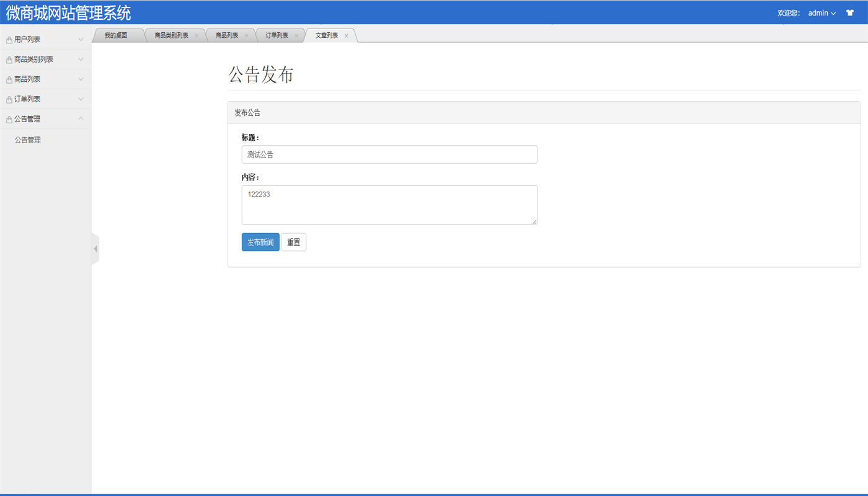
Task: Collapse the 公告管理 menu section
Action: [80, 118]
